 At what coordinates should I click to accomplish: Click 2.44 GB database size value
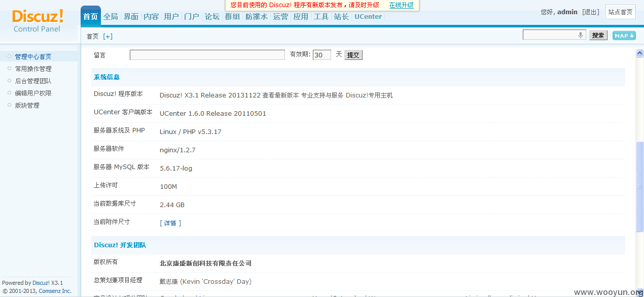172,205
